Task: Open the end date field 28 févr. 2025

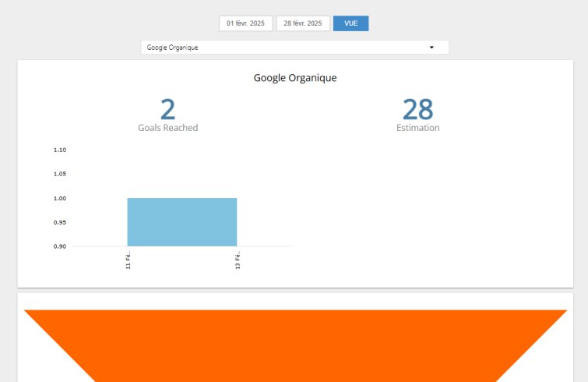Action: tap(303, 23)
